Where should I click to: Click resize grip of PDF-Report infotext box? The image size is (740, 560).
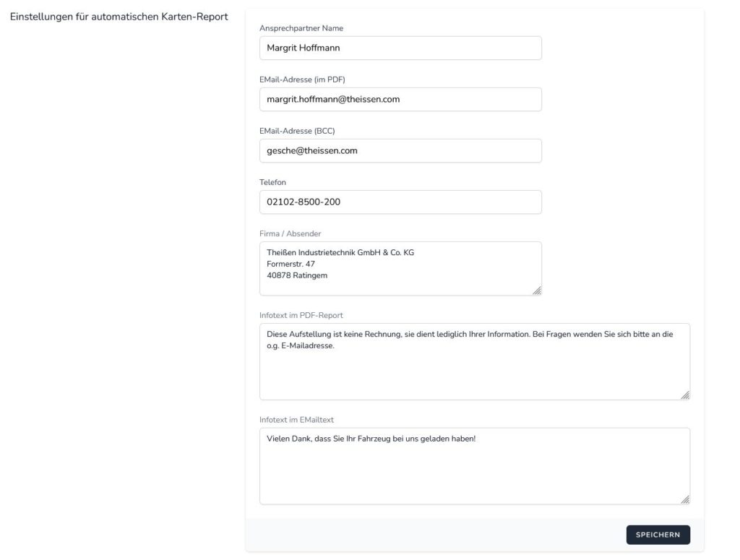[685, 395]
